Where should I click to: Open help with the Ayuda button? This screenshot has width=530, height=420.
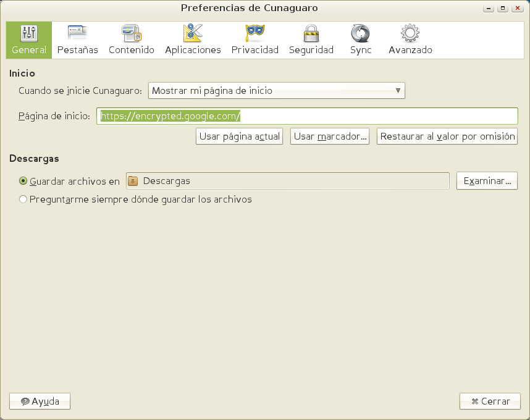pyautogui.click(x=40, y=401)
